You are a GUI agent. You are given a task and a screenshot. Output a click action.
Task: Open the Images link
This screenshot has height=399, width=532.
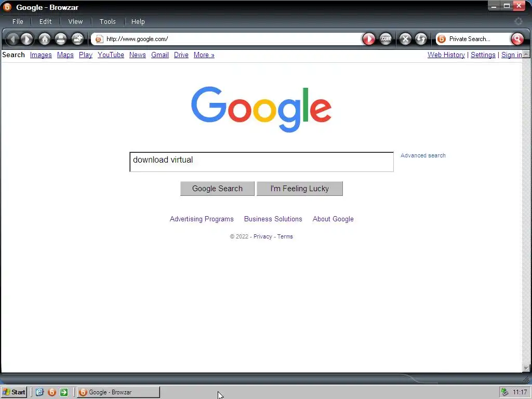click(41, 55)
